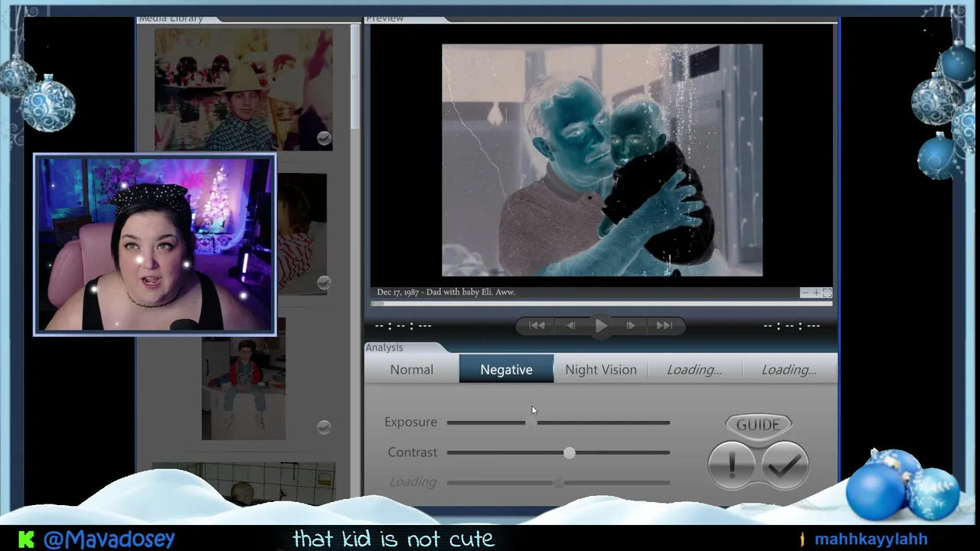Viewport: 980px width, 551px height.
Task: Click the skip-to-start playback button
Action: (537, 326)
